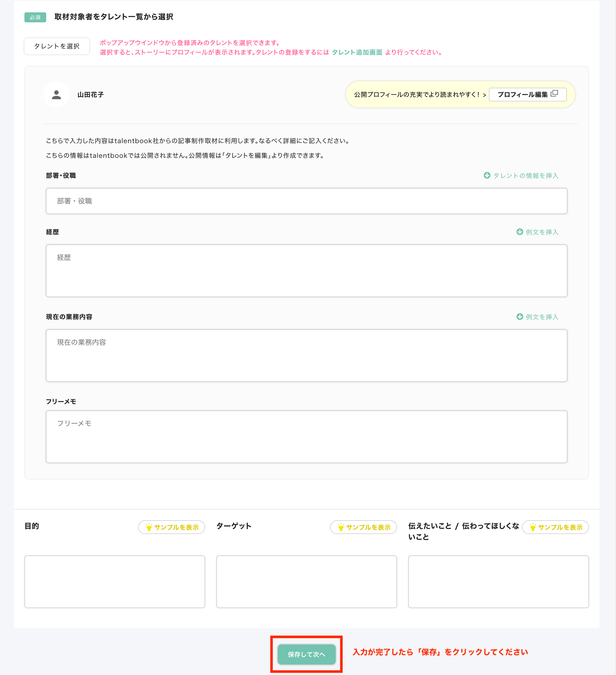Image resolution: width=616 pixels, height=675 pixels.
Task: Click into the 現在の業務内容 text area
Action: pos(306,356)
